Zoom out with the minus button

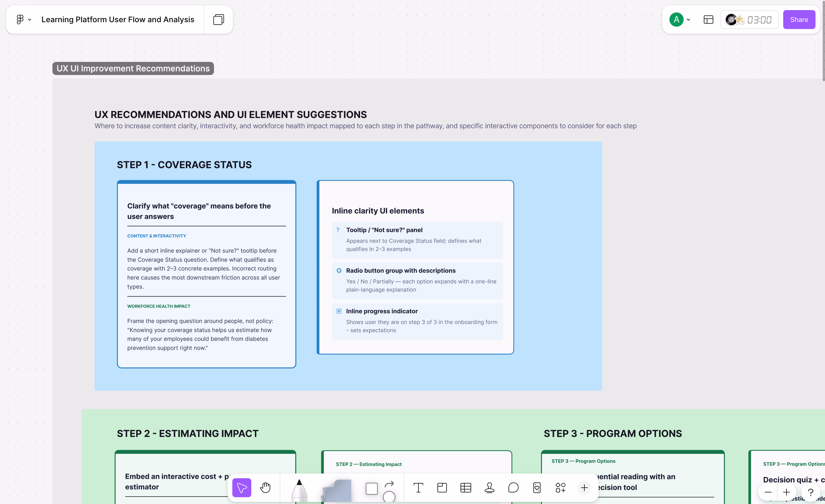(x=768, y=492)
